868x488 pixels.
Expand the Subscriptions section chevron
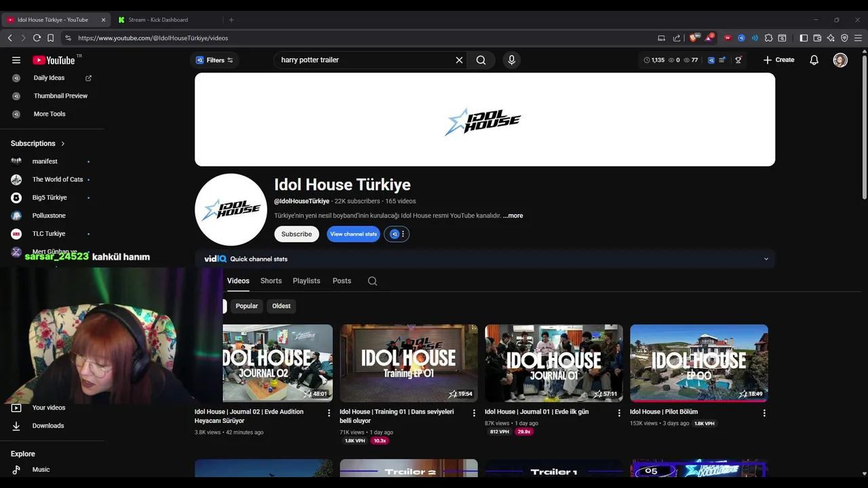click(x=63, y=144)
